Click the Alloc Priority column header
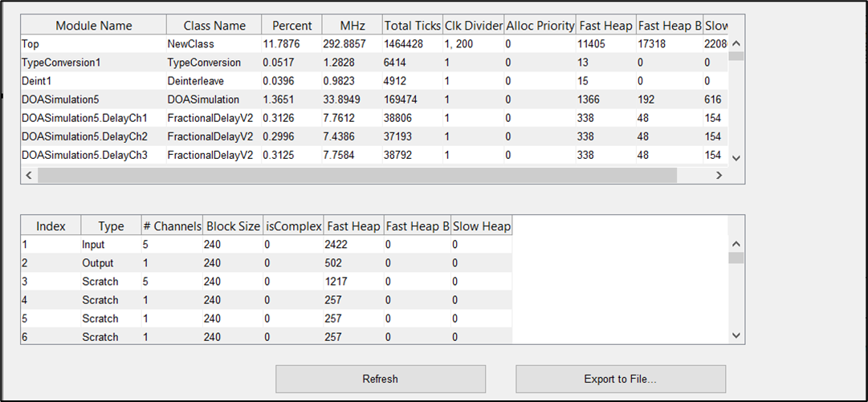This screenshot has width=868, height=402. point(539,26)
